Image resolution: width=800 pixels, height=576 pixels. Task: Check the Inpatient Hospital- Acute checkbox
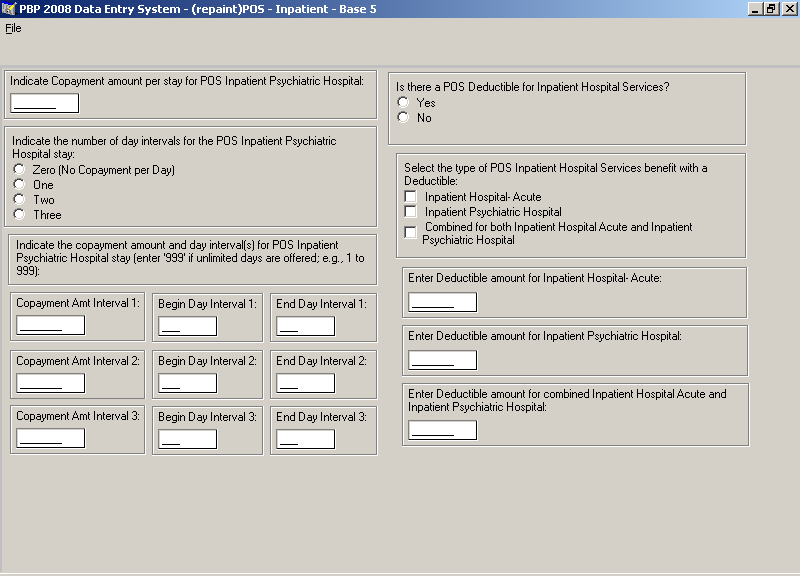(x=410, y=196)
